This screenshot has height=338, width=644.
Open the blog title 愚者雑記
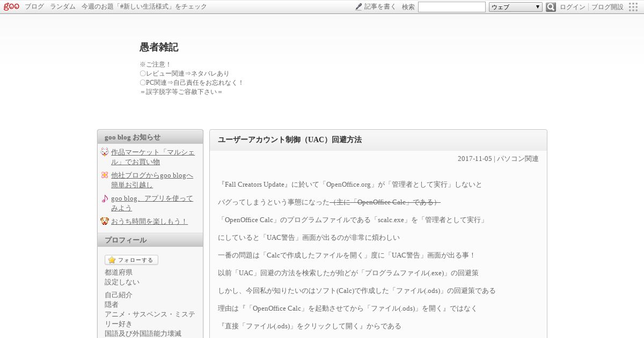159,47
